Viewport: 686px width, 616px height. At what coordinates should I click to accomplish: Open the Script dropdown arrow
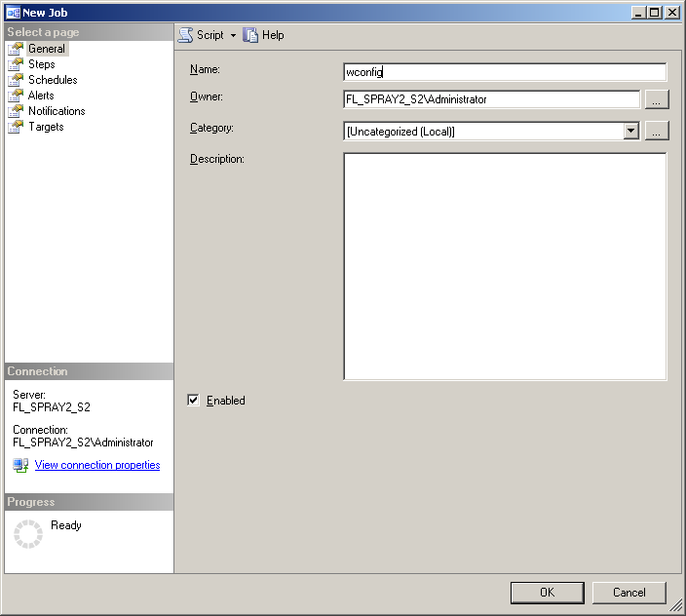[233, 36]
